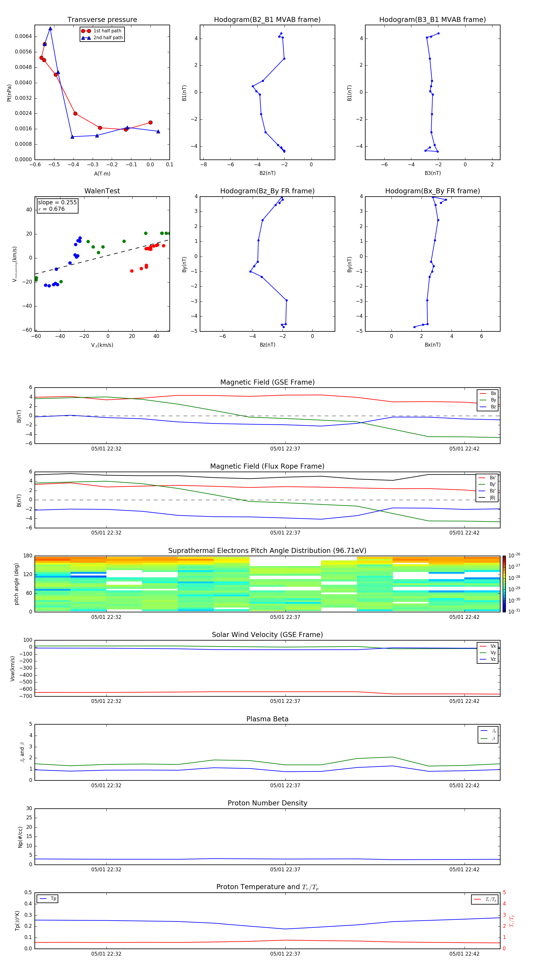535x980 pixels.
Task: Click the 'Hodogram(Bz_By FR frame)' title
Action: click(x=267, y=191)
